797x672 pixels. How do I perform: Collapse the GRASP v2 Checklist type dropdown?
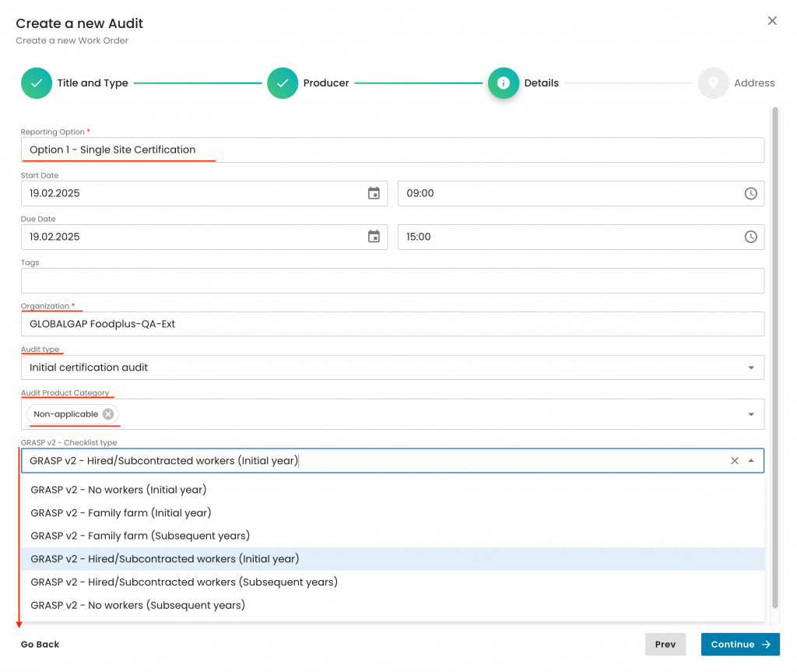point(751,461)
